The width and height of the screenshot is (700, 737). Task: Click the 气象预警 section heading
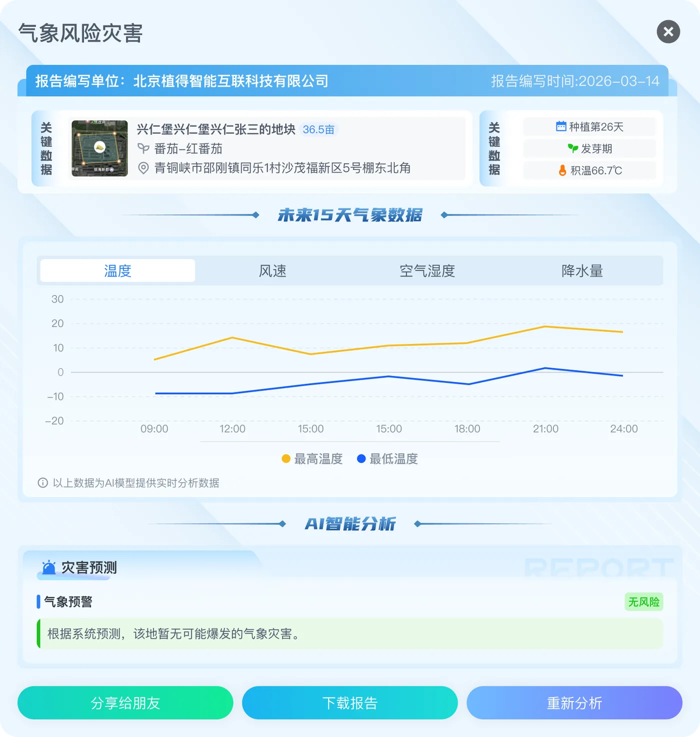coord(68,601)
